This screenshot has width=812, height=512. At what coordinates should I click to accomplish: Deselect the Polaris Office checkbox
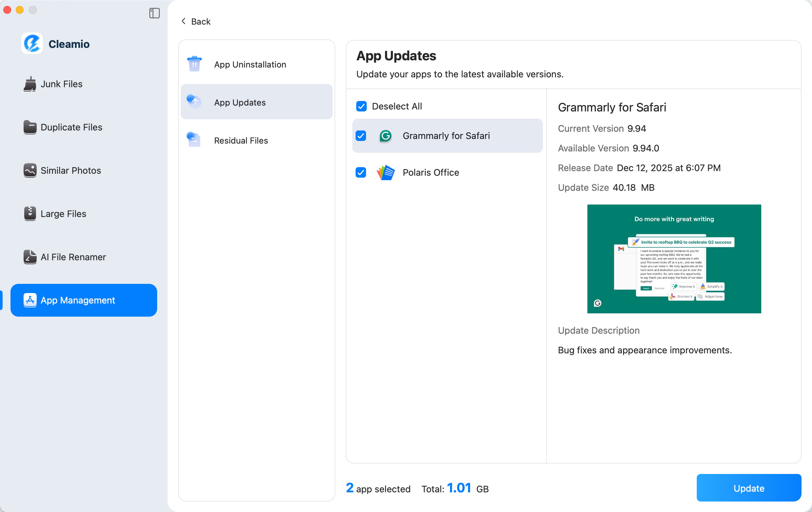click(361, 172)
